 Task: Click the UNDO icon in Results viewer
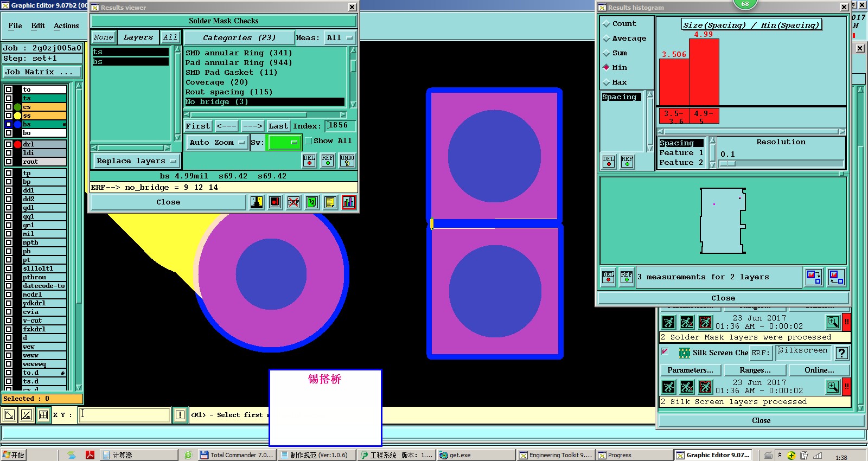347,160
